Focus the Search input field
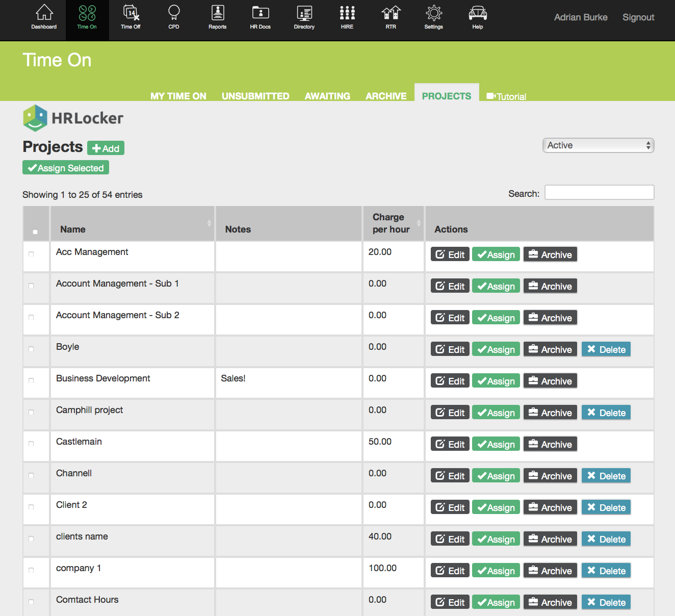Screen dimensions: 675x616 pyautogui.click(x=599, y=192)
